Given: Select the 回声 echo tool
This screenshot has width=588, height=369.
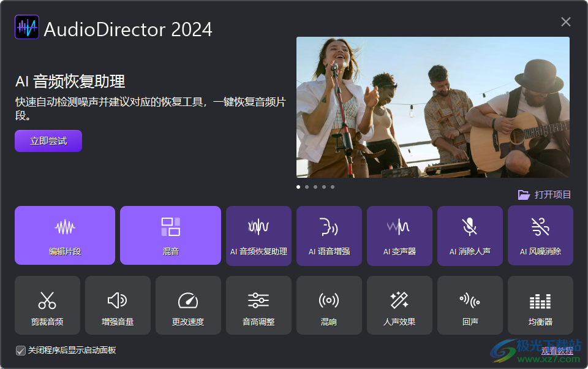Looking at the screenshot, I should click(470, 305).
